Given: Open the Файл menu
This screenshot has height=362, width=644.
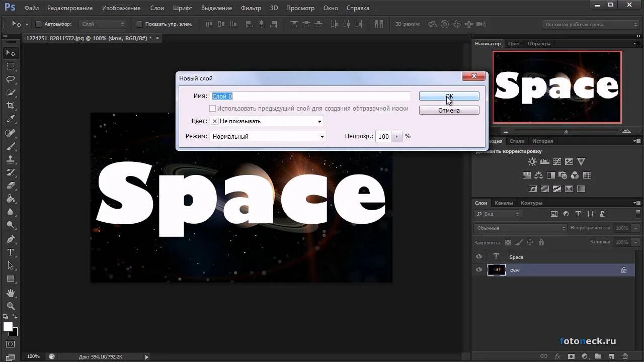Looking at the screenshot, I should [x=32, y=8].
